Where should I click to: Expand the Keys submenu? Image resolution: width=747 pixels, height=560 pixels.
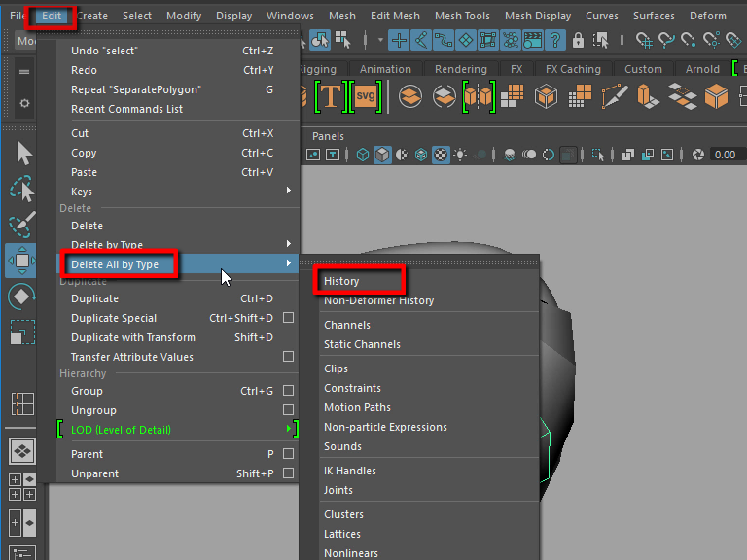[x=175, y=192]
